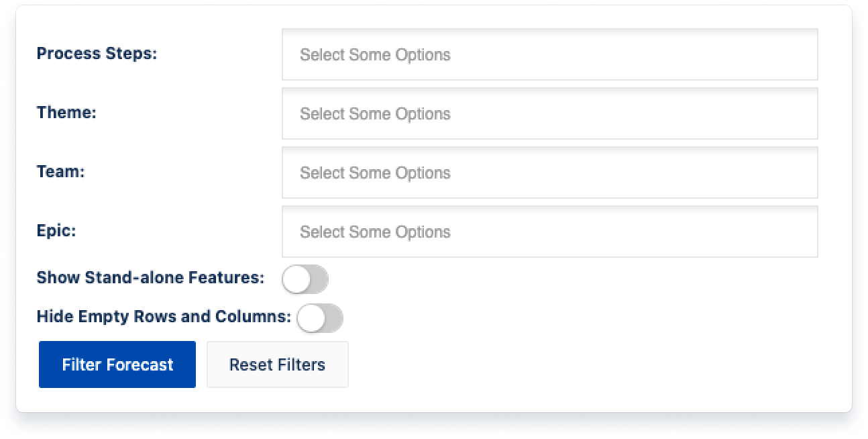Click the Reset Filters button

[277, 364]
